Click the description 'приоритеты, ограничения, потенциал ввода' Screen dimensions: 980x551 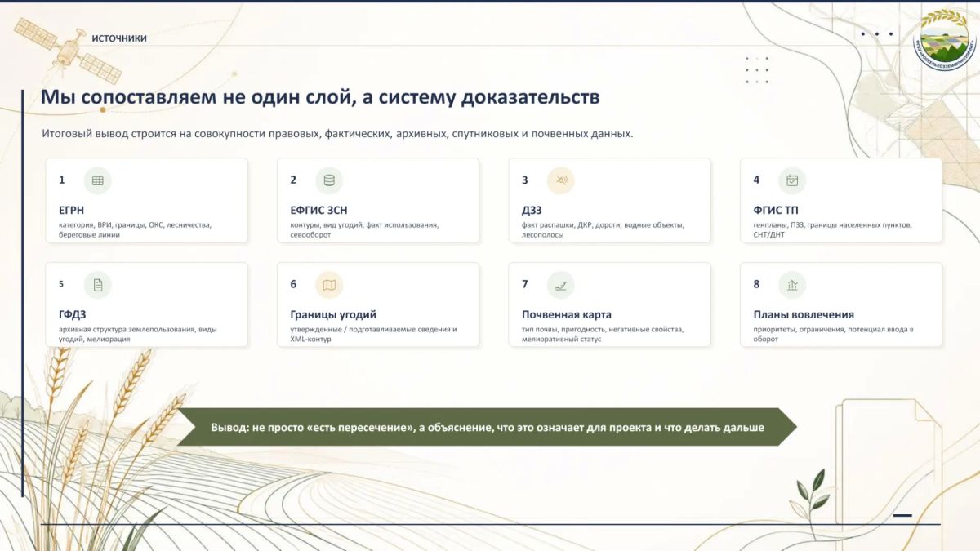[833, 334]
